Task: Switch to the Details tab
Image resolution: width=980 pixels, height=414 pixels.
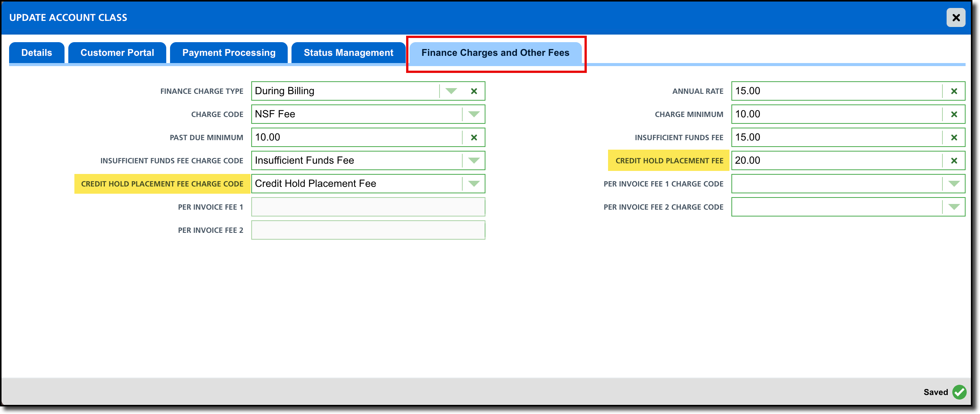Action: pos(36,52)
